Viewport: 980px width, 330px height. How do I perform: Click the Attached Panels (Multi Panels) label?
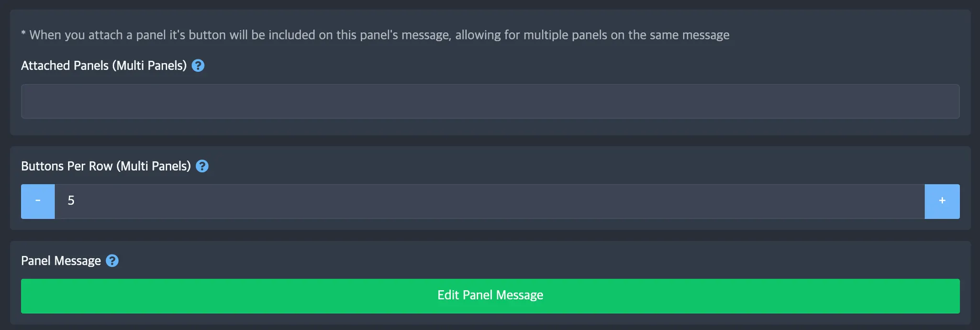[104, 66]
